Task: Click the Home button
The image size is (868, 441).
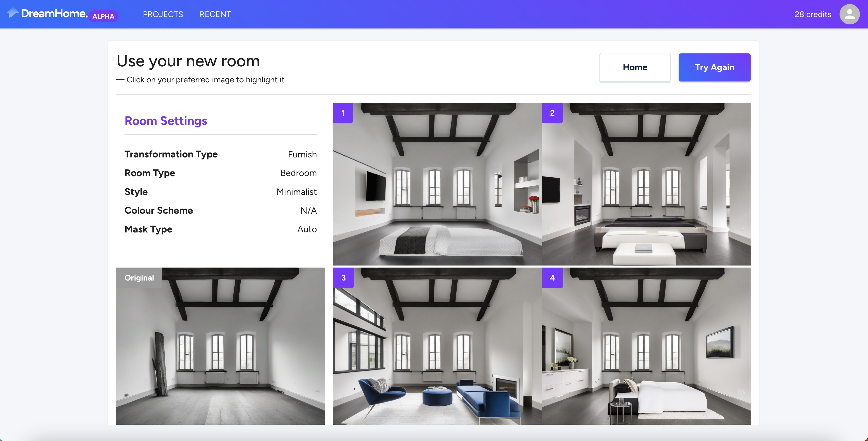Action: pos(634,67)
